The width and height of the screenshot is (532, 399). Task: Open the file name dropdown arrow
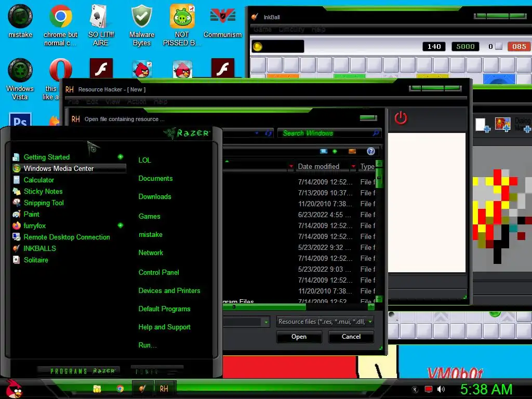[267, 322]
